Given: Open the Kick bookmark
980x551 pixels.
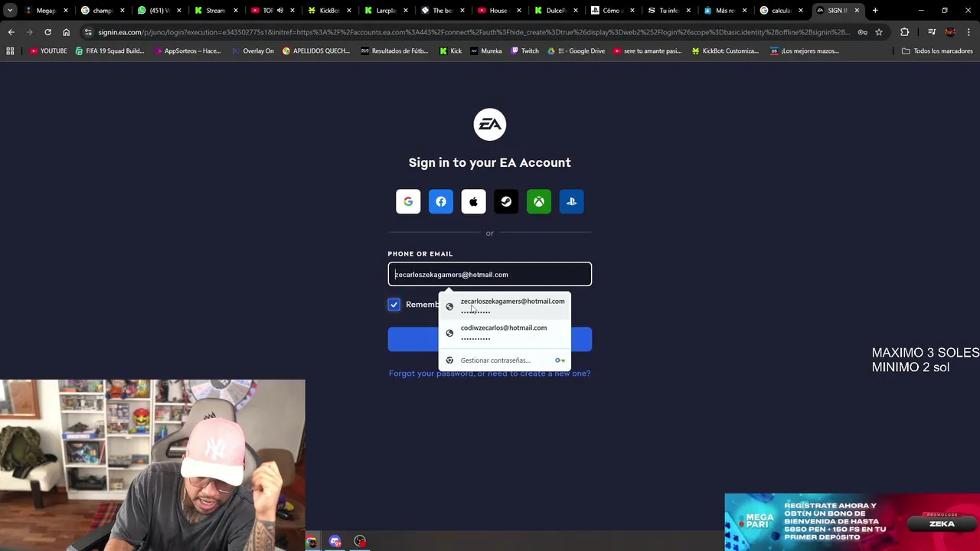Looking at the screenshot, I should pyautogui.click(x=450, y=51).
